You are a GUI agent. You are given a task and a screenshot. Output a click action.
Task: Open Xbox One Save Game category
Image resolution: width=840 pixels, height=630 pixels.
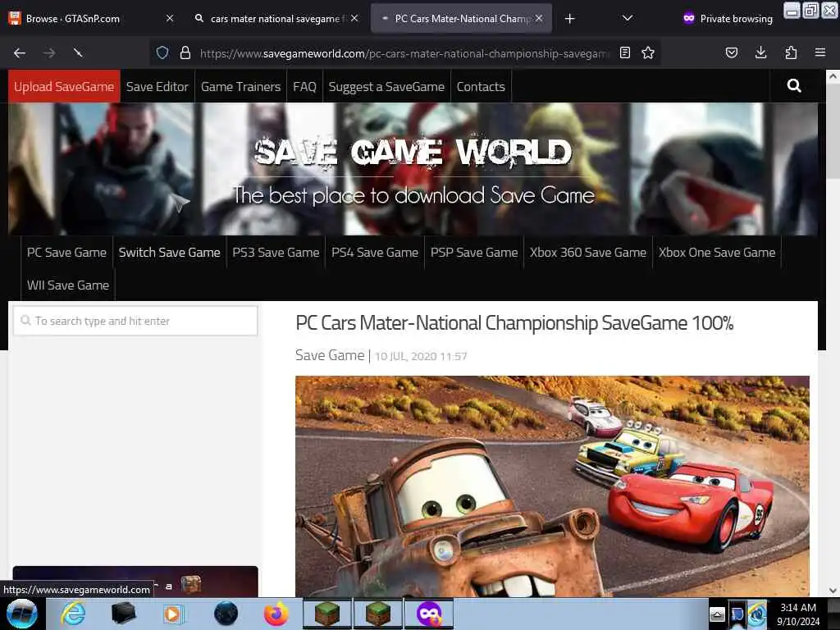717,253
